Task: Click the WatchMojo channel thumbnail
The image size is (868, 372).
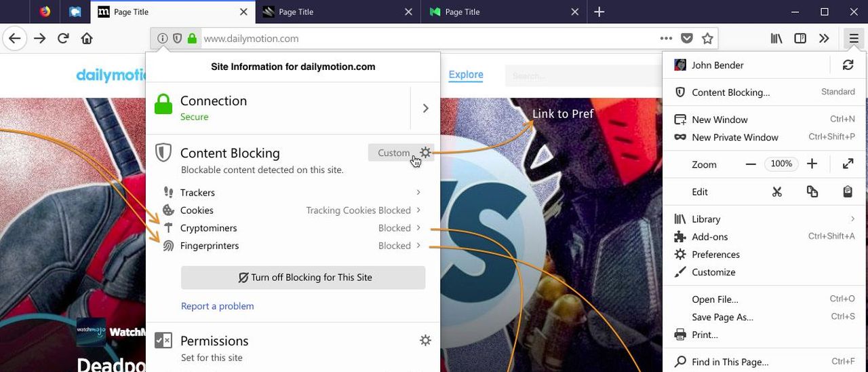Action: pos(91,332)
